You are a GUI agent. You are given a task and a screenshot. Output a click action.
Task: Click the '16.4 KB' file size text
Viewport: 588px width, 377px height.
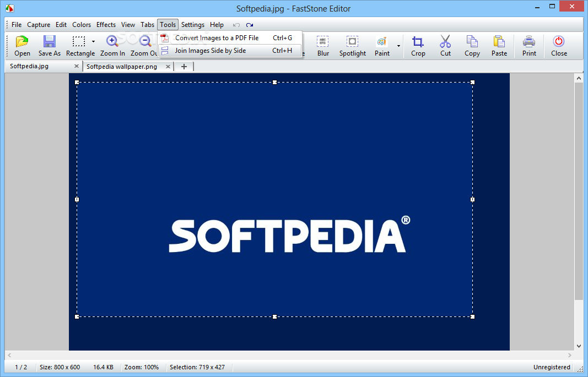click(x=103, y=367)
